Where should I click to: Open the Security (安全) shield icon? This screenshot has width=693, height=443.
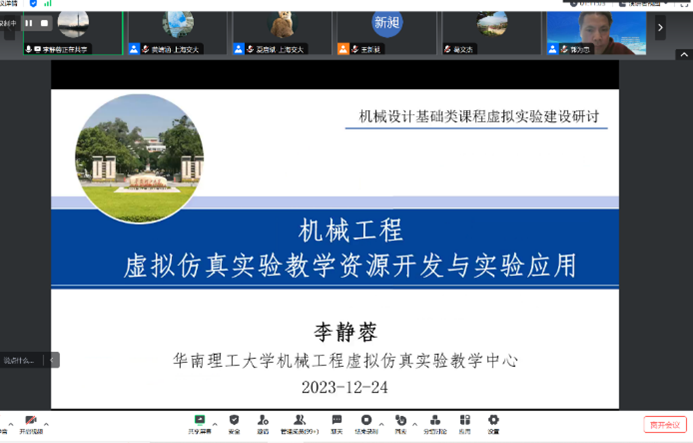click(234, 422)
